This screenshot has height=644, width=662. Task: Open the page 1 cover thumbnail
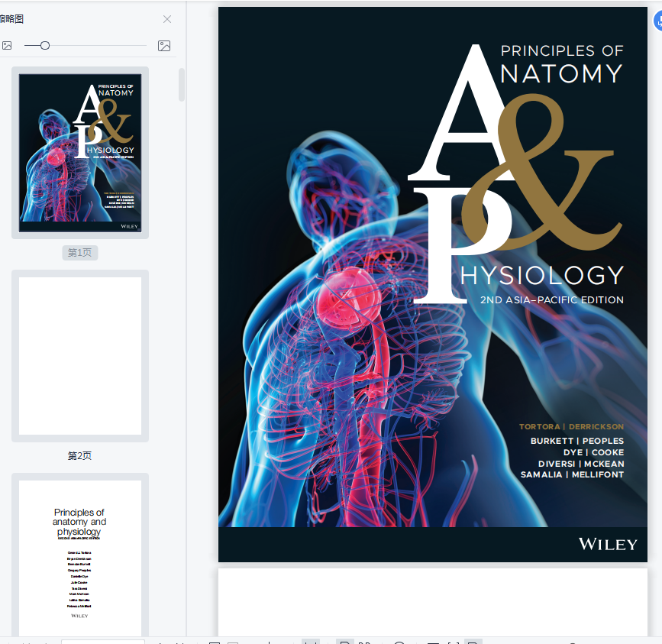[80, 153]
